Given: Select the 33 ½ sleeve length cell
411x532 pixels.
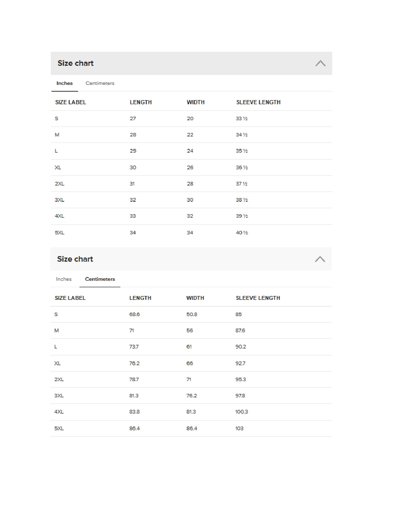Looking at the screenshot, I should [242, 119].
